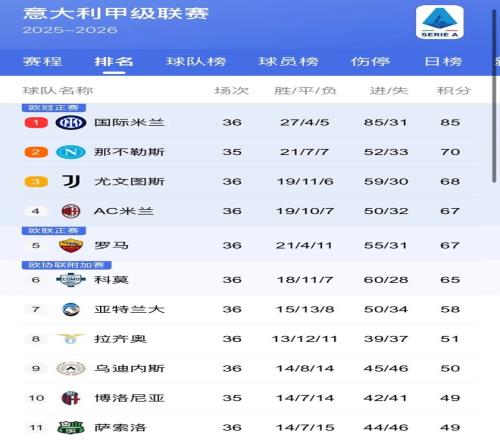
Task: Tap the AC Milan crest icon
Action: 71,211
